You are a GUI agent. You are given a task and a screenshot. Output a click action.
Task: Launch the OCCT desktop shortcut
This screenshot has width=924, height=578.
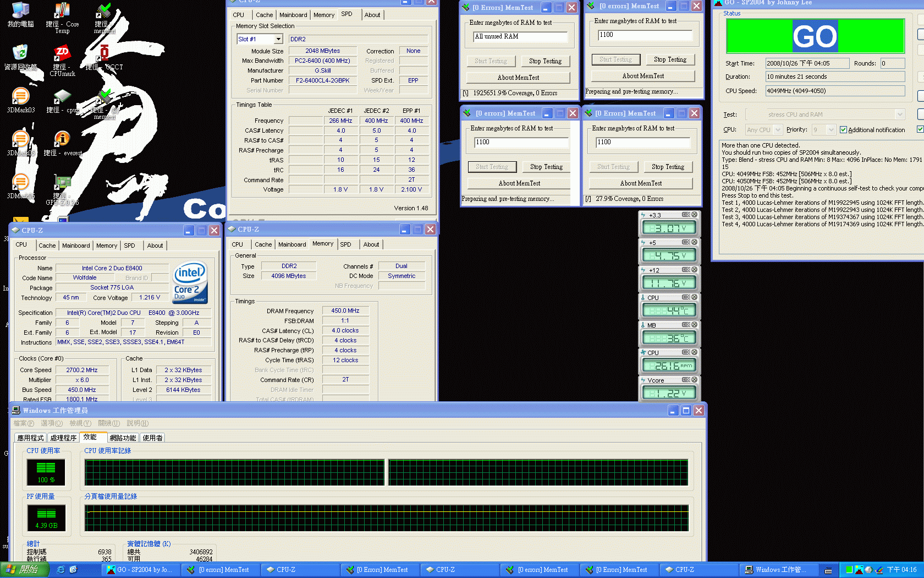click(104, 58)
